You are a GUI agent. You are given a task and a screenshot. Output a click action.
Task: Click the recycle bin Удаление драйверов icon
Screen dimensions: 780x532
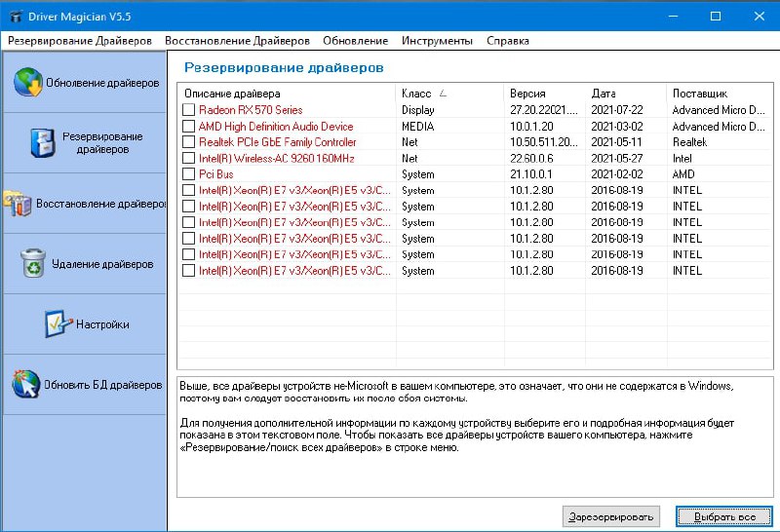click(x=34, y=263)
